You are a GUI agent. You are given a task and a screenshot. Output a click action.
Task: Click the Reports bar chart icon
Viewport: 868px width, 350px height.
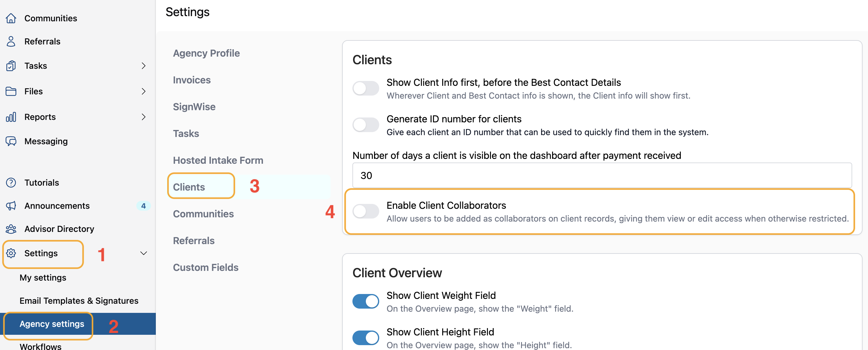[x=11, y=117]
